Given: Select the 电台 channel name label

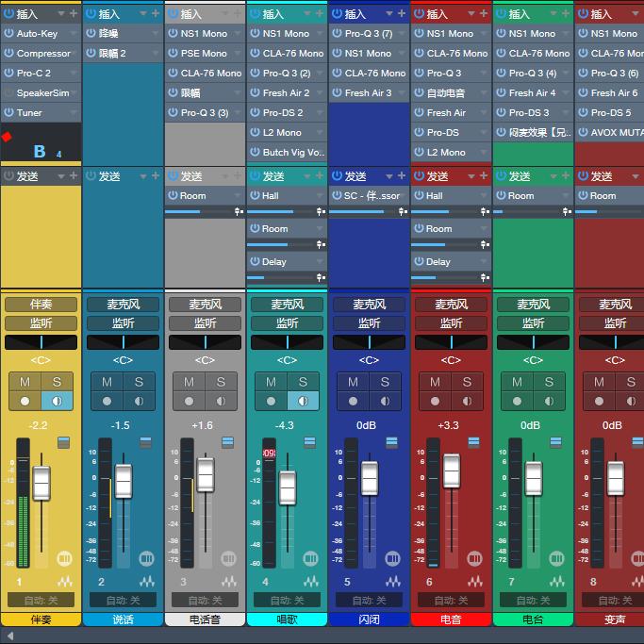Looking at the screenshot, I should coord(533,619).
